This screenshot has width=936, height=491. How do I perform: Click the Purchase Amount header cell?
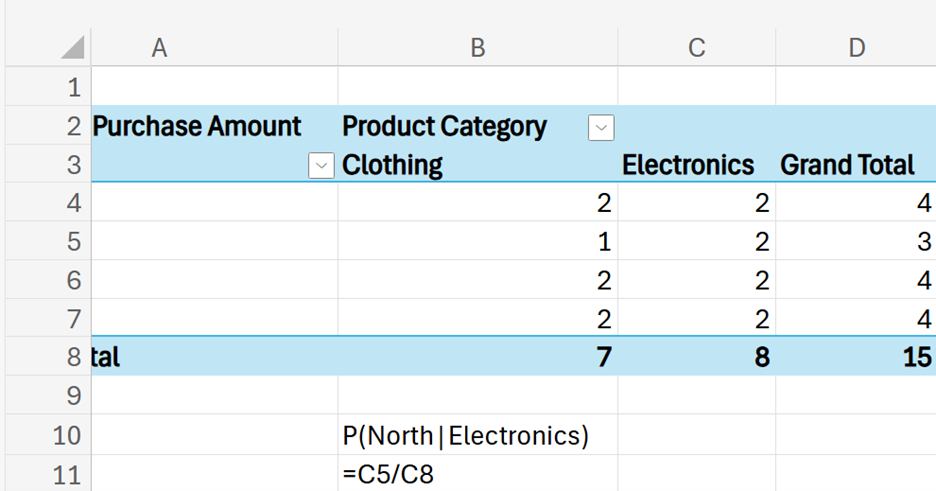[x=197, y=127]
